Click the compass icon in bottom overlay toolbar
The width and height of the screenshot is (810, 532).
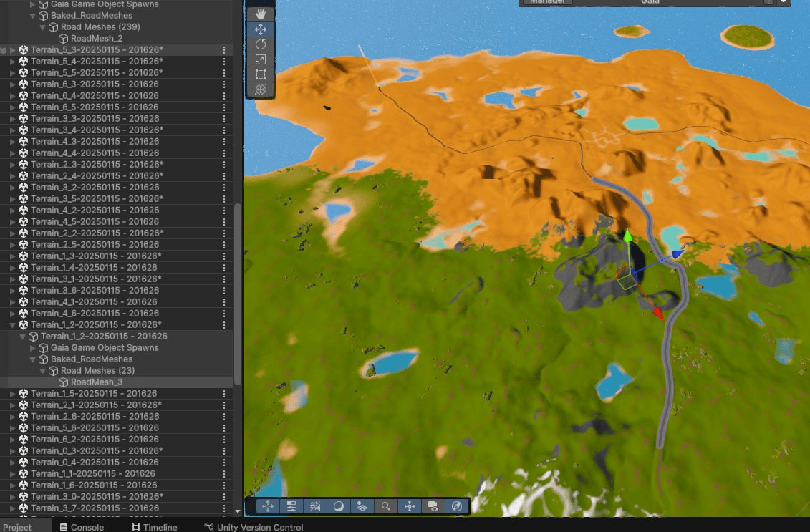(x=456, y=506)
